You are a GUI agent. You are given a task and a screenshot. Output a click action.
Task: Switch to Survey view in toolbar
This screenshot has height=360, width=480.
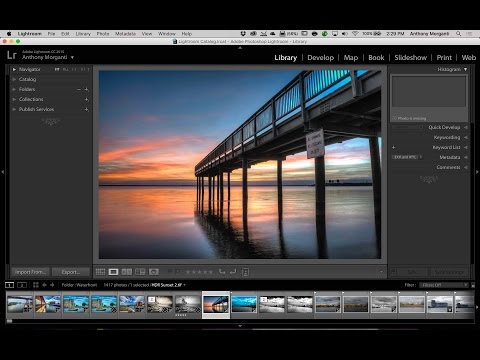(x=140, y=272)
